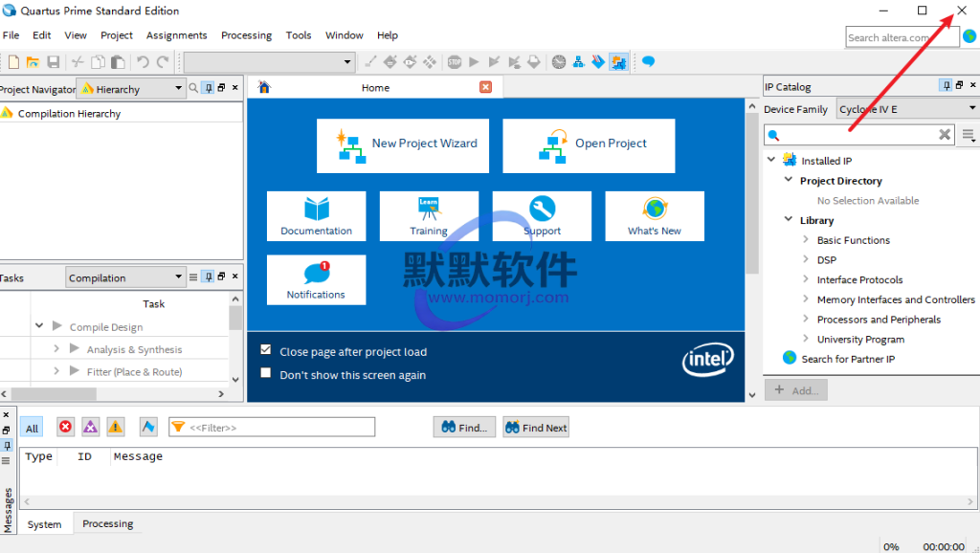Viewport: 980px width, 553px height.
Task: Check Don't show this screen again
Action: (x=266, y=373)
